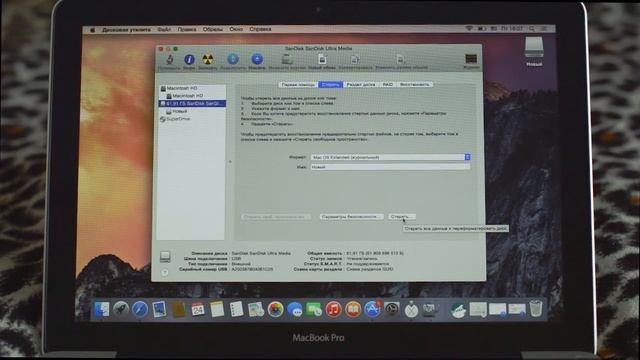Click the help question-mark button
The height and width of the screenshot is (360, 640).
[164, 272]
